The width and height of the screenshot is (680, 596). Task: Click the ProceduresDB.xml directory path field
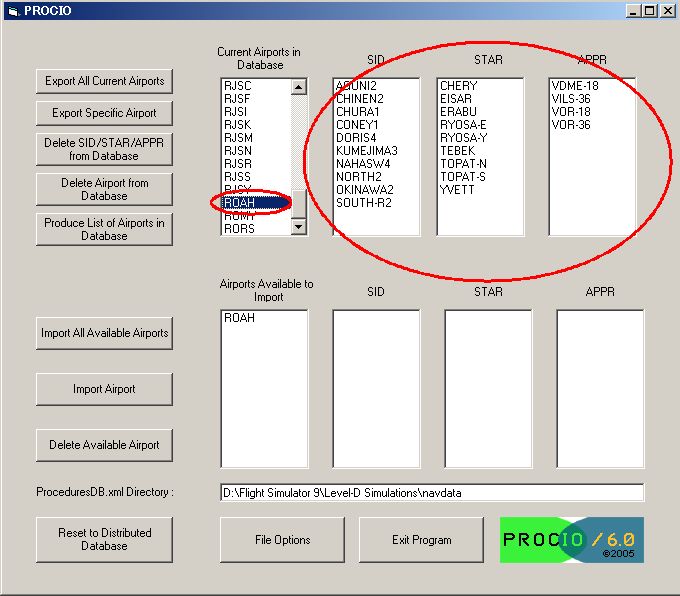[432, 493]
